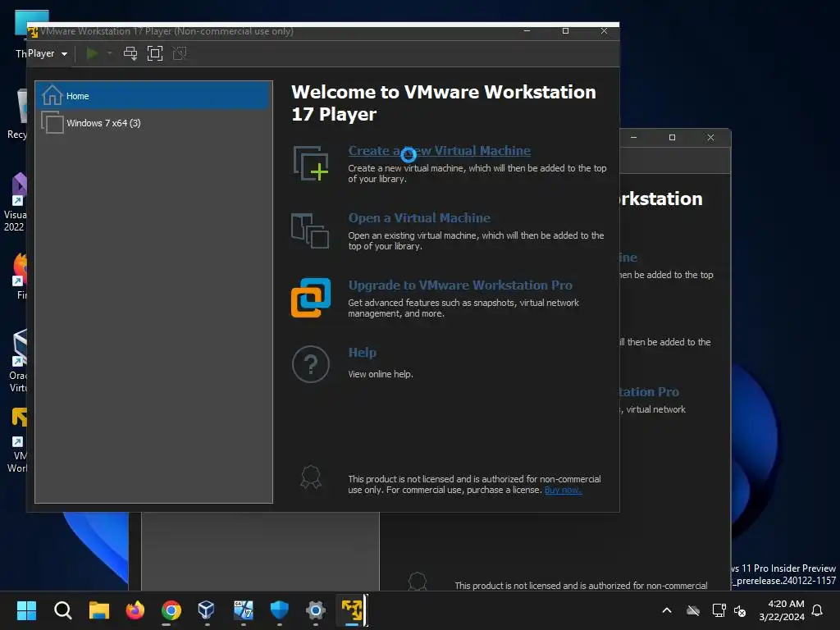Click the Oracle VirtualBox desktop shortcut
The width and height of the screenshot is (840, 630).
click(18, 361)
